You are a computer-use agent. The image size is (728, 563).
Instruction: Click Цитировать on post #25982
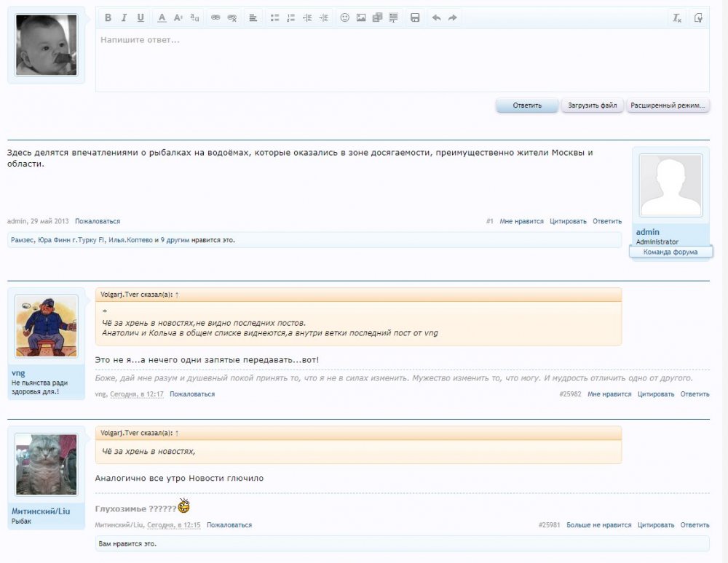(x=656, y=394)
